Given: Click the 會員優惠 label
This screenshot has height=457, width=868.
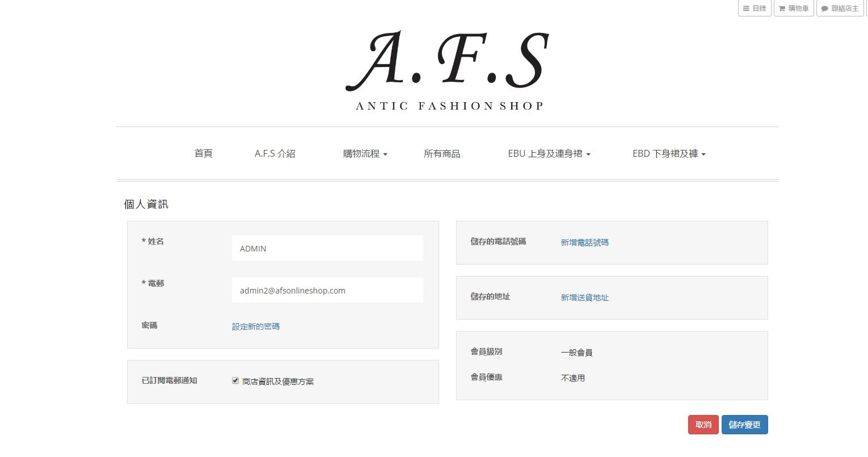Looking at the screenshot, I should pos(486,377).
